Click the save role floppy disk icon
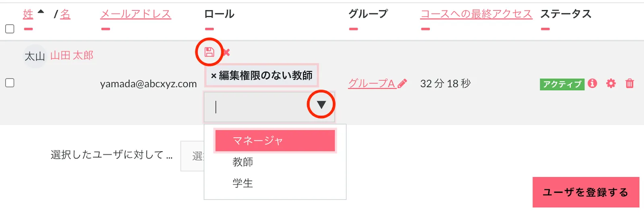Image resolution: width=644 pixels, height=219 pixels. pyautogui.click(x=209, y=52)
